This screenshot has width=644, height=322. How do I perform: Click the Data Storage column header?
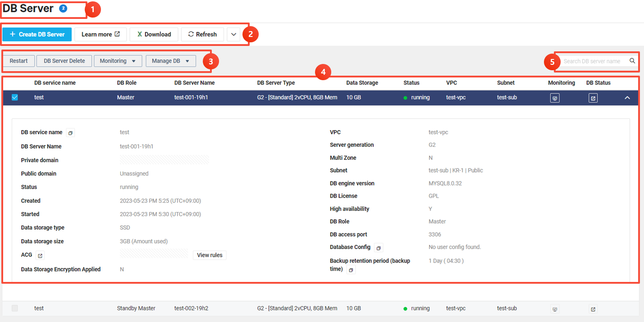[x=362, y=83]
